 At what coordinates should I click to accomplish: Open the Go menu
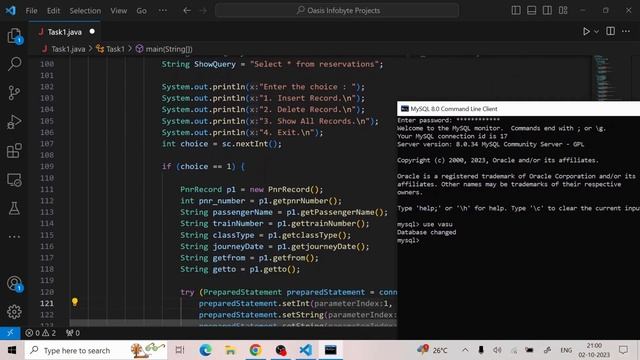(141, 11)
